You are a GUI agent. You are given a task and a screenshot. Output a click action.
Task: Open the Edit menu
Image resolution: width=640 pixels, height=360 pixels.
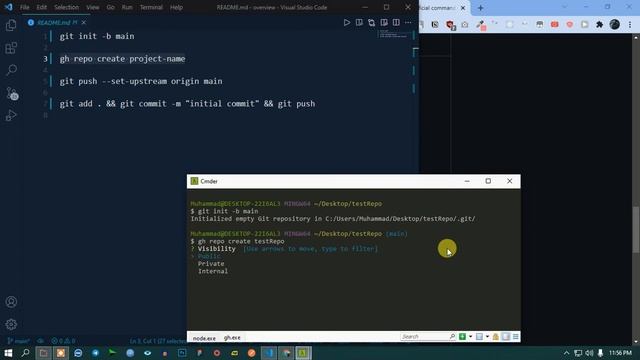click(42, 7)
